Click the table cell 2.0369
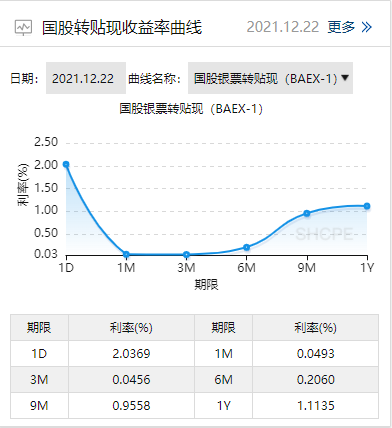Screen dimensions: 392x428 pyautogui.click(x=131, y=354)
